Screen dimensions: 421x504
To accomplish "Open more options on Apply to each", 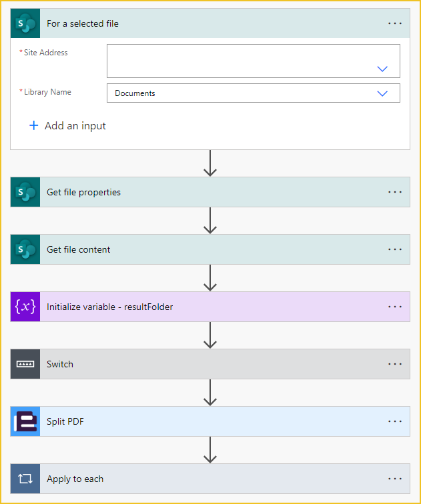I will [394, 479].
